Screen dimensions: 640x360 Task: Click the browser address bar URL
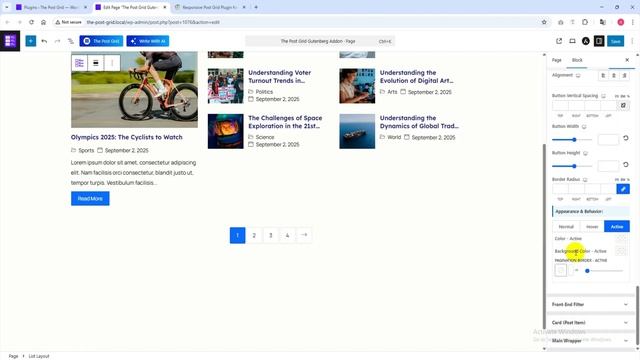pos(153,22)
